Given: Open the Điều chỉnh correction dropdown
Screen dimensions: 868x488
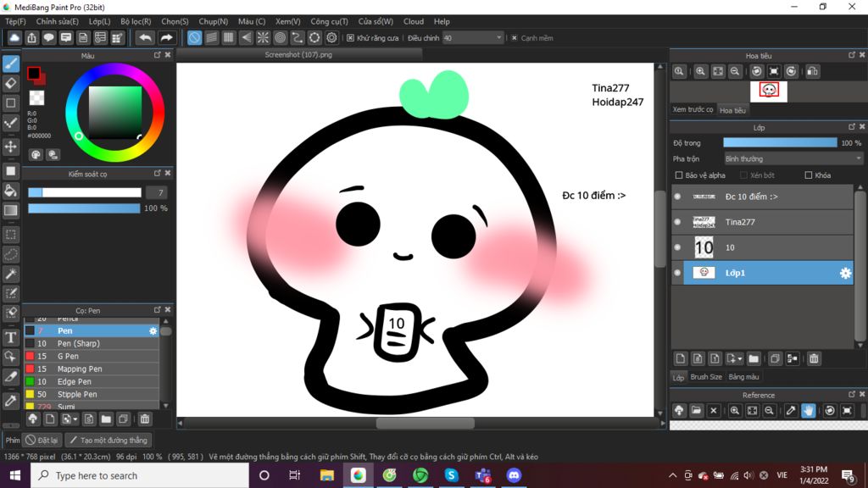Looking at the screenshot, I should [473, 38].
